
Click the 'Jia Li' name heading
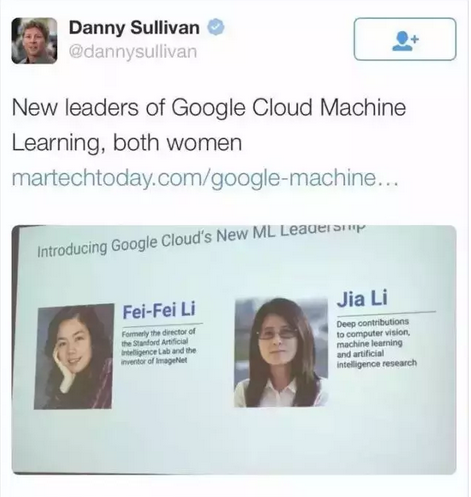click(362, 298)
